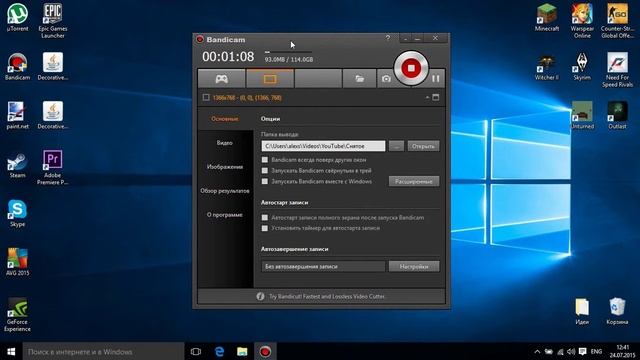Image resolution: width=640 pixels, height=360 pixels.
Task: Switch to game recording mode gamepad icon
Action: point(222,78)
